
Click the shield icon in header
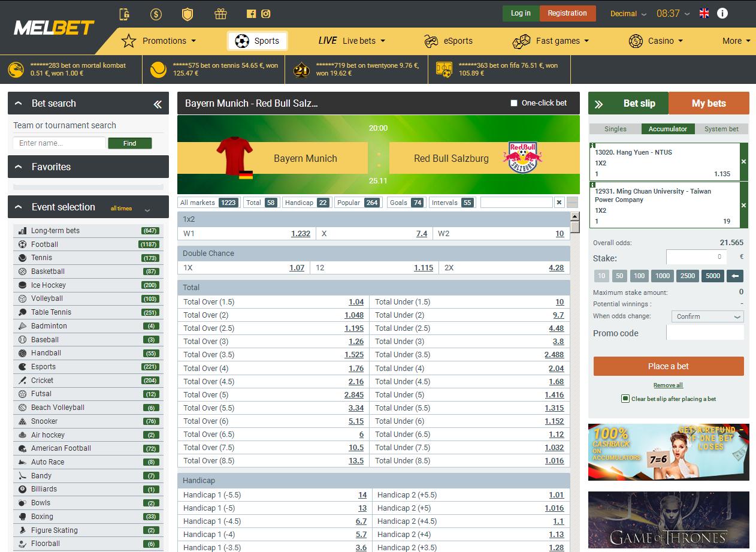pyautogui.click(x=188, y=14)
